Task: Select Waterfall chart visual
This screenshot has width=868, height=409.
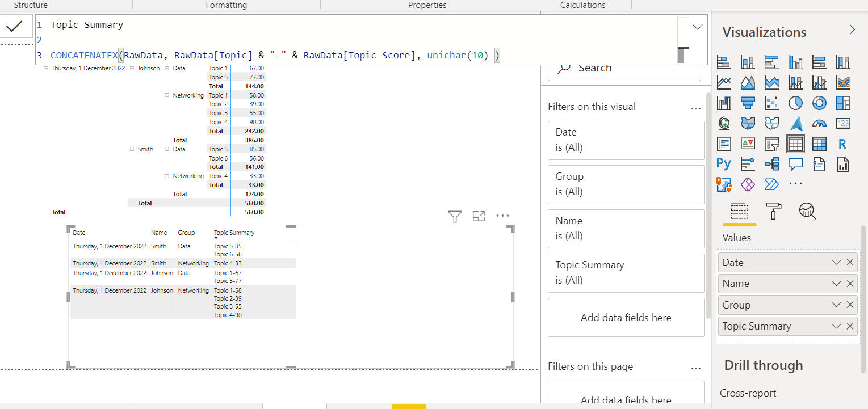Action: coord(723,103)
